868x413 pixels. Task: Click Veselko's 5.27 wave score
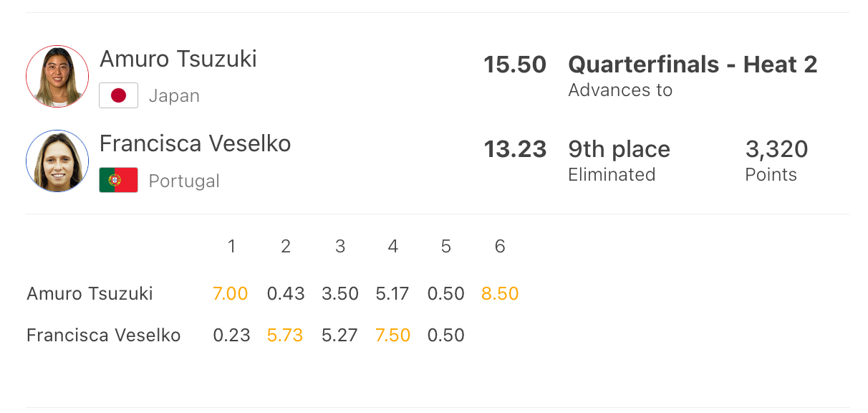(339, 335)
